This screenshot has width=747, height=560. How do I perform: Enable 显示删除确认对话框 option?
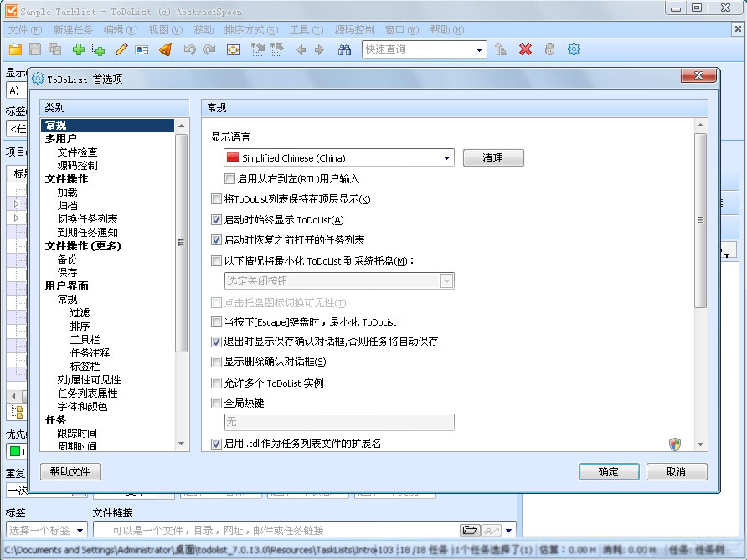click(x=216, y=360)
